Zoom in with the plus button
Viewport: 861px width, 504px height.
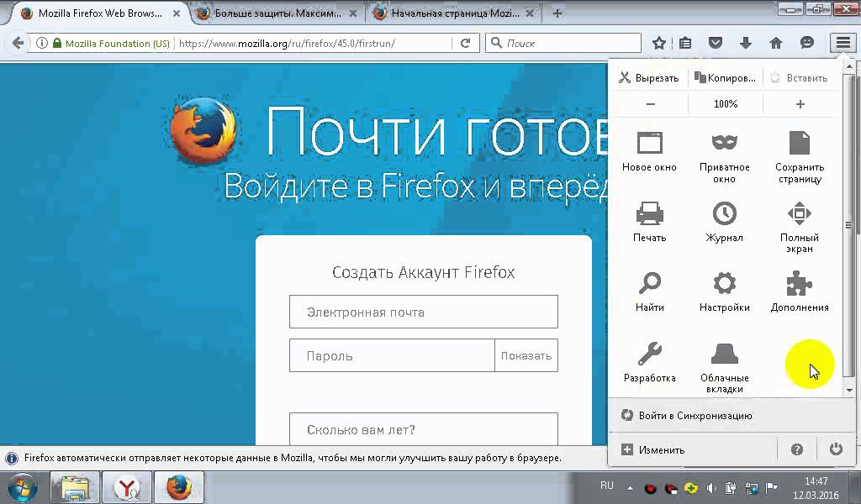click(x=800, y=103)
